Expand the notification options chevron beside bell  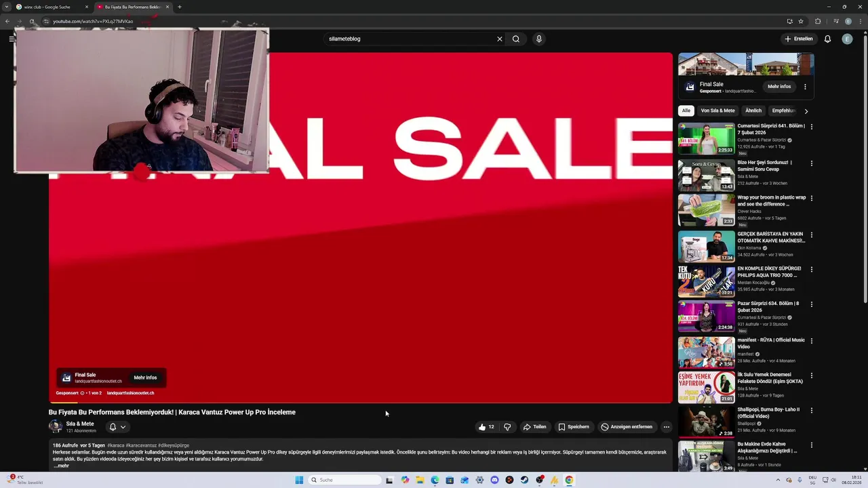pos(123,427)
